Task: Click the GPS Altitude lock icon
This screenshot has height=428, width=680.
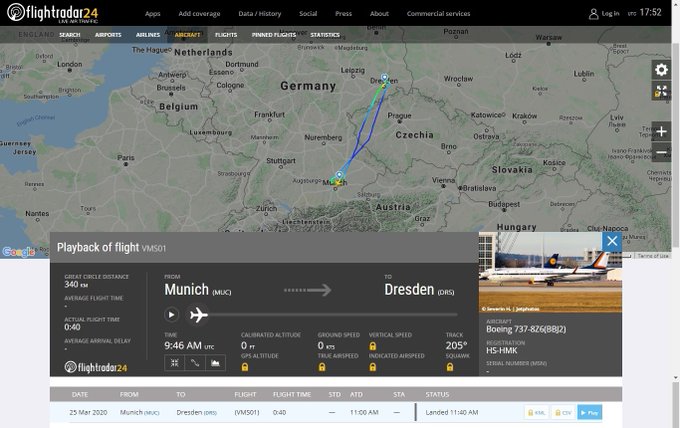Action: click(245, 367)
